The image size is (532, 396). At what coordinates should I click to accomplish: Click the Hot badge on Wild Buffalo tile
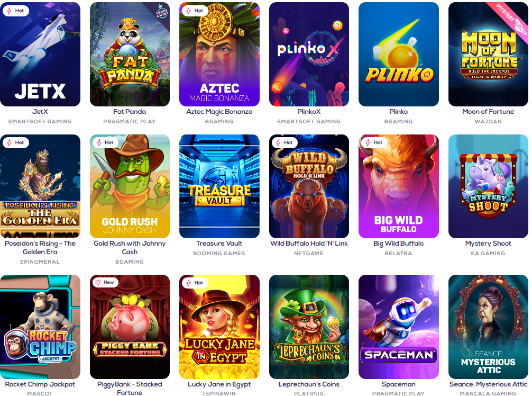(284, 142)
